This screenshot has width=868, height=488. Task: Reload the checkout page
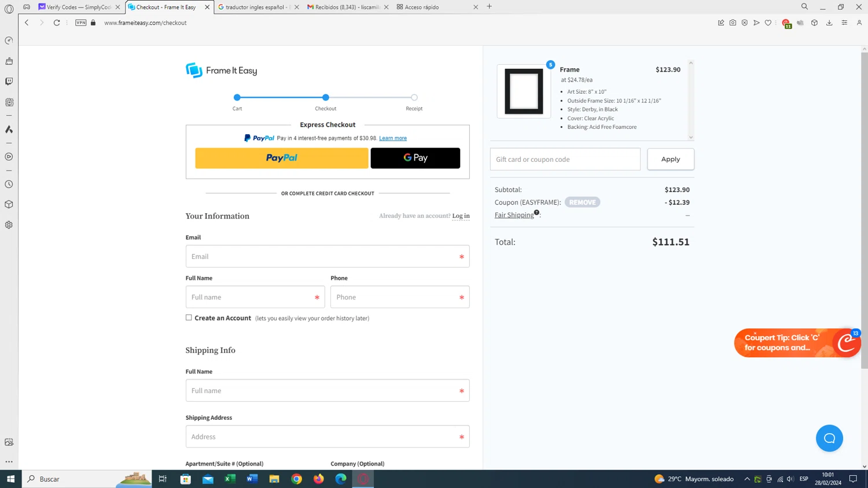(x=57, y=23)
